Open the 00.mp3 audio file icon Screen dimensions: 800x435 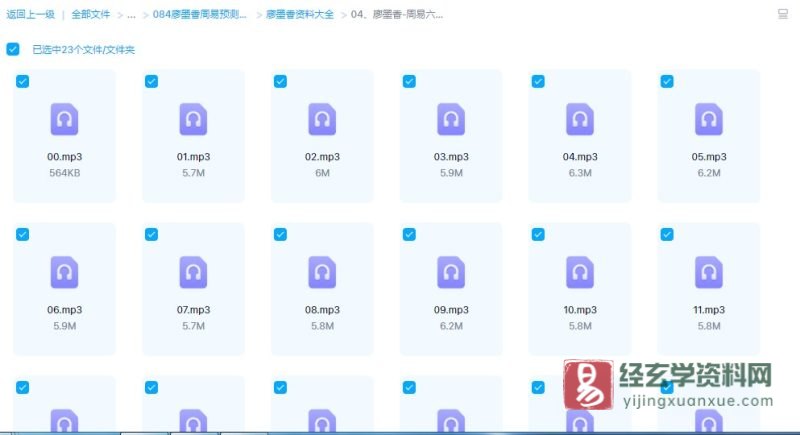(64, 120)
